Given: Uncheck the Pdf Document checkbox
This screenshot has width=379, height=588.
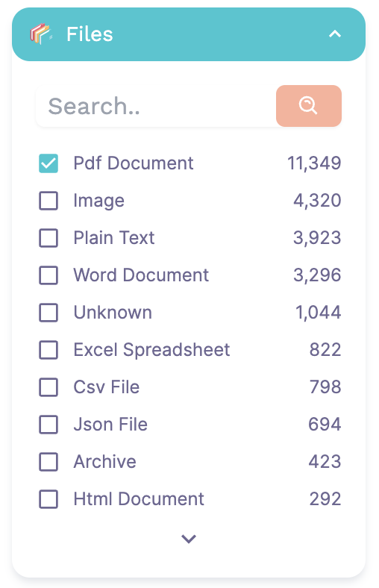Looking at the screenshot, I should [x=48, y=163].
